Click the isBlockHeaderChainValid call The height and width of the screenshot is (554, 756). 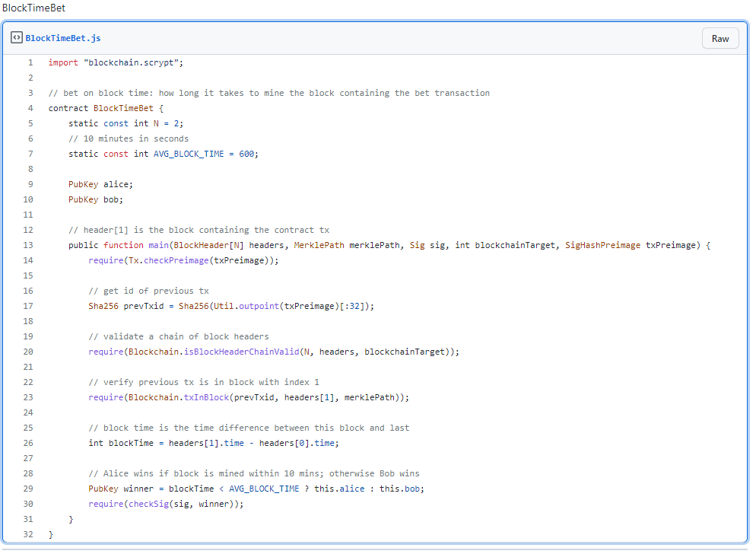(x=274, y=352)
